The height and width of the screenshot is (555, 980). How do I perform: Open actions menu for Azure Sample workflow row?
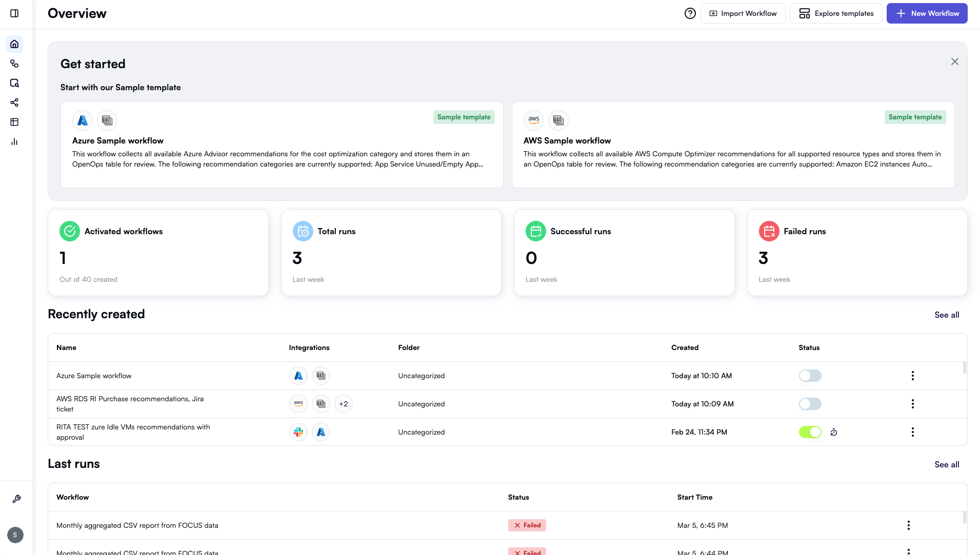coord(913,376)
